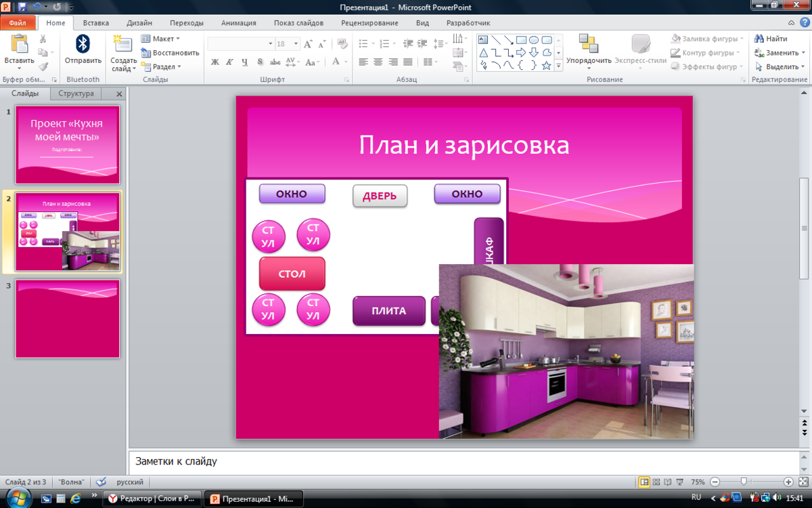Zoom in with the plus icon
The width and height of the screenshot is (812, 508).
788,482
